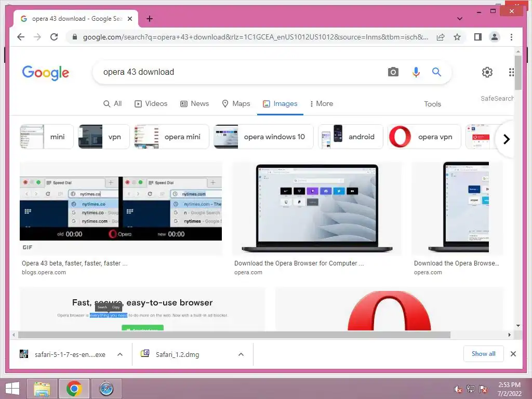Click the muted volume tray icon
Image resolution: width=532 pixels, height=399 pixels.
coord(458,389)
